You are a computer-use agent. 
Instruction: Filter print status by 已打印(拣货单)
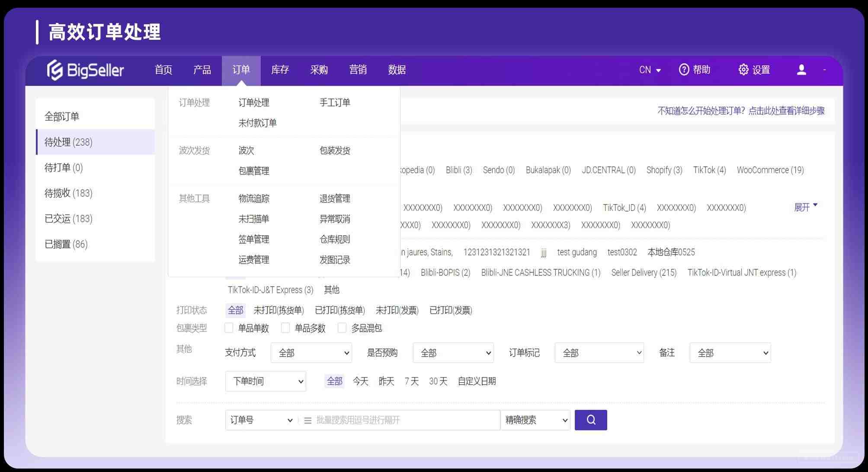click(x=340, y=310)
